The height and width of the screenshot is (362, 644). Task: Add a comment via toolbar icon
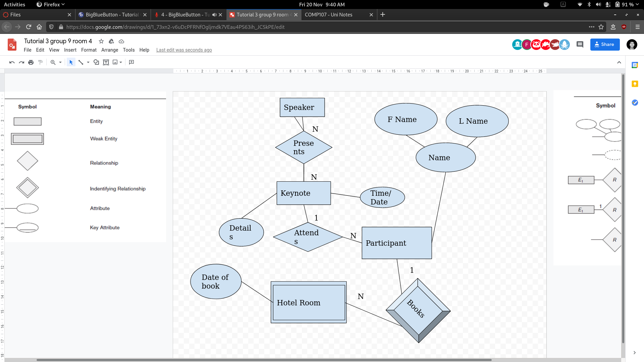click(x=131, y=62)
